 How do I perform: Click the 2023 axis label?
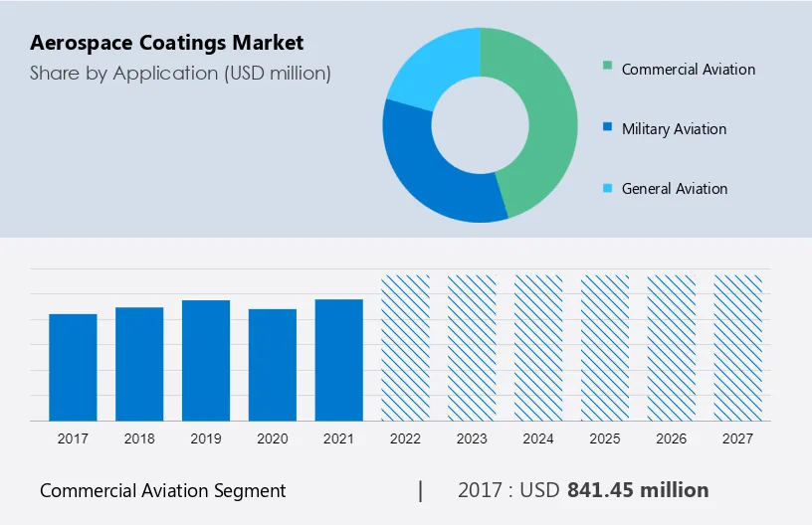tap(472, 438)
